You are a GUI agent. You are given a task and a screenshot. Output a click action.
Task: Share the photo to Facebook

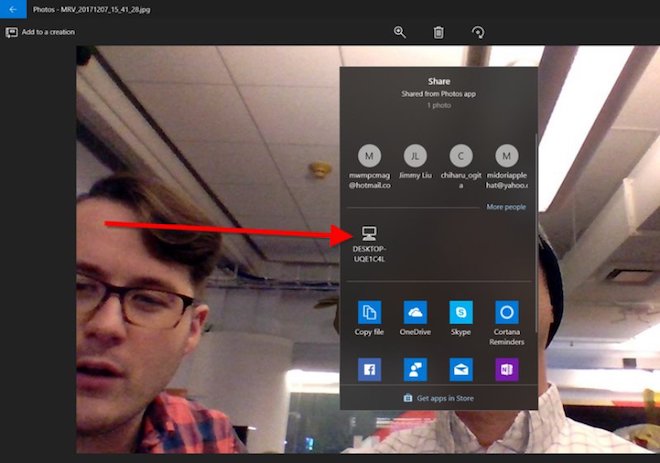tap(369, 370)
